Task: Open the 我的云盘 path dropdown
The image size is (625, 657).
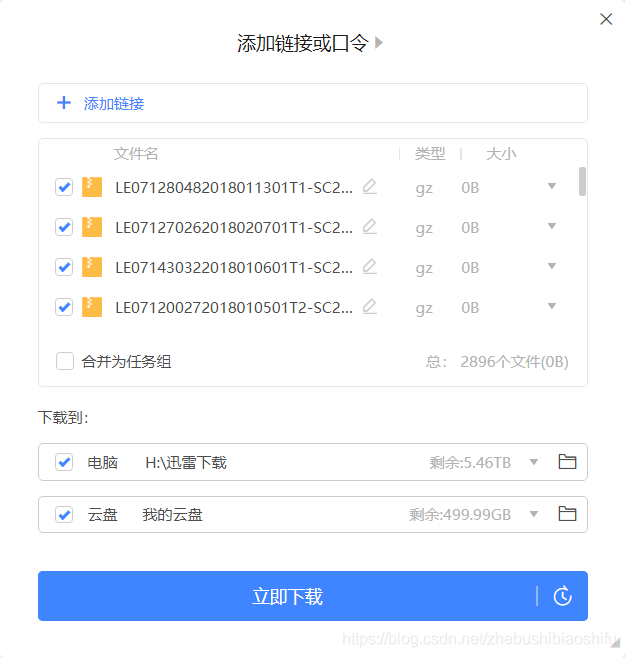Action: point(534,514)
